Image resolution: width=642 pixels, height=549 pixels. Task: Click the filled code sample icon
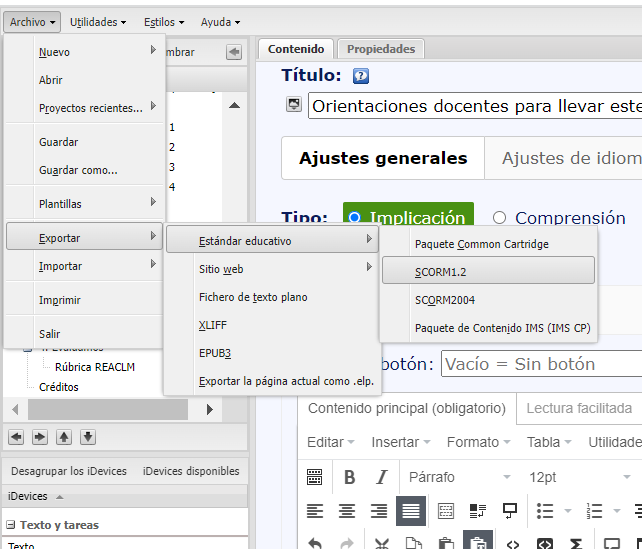[545, 543]
